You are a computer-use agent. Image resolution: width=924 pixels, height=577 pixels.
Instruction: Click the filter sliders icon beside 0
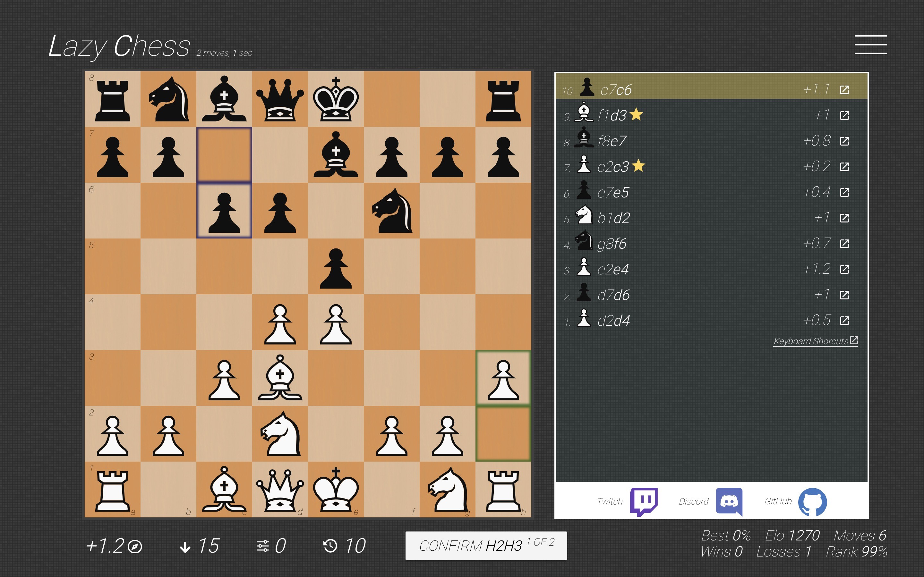(263, 547)
